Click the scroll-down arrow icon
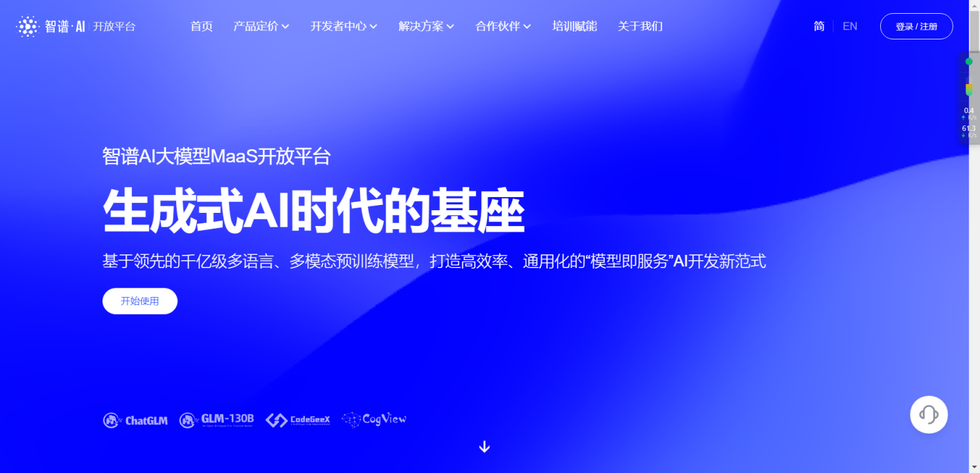This screenshot has height=473, width=980. pos(485,447)
